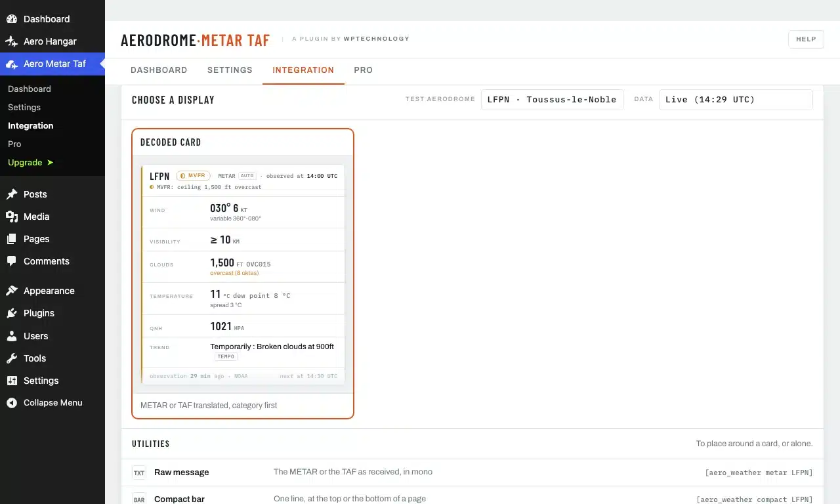Select the Decoded Card display preview
This screenshot has width=840, height=504.
click(x=243, y=274)
